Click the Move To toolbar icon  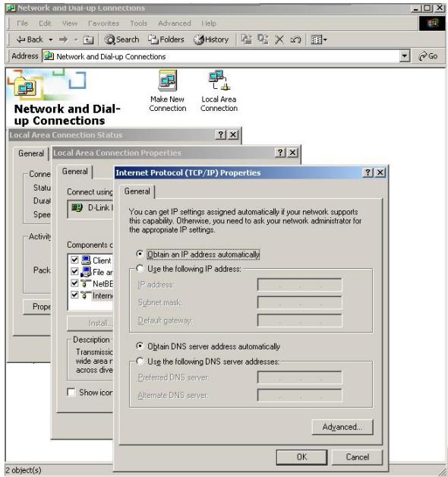click(x=246, y=39)
